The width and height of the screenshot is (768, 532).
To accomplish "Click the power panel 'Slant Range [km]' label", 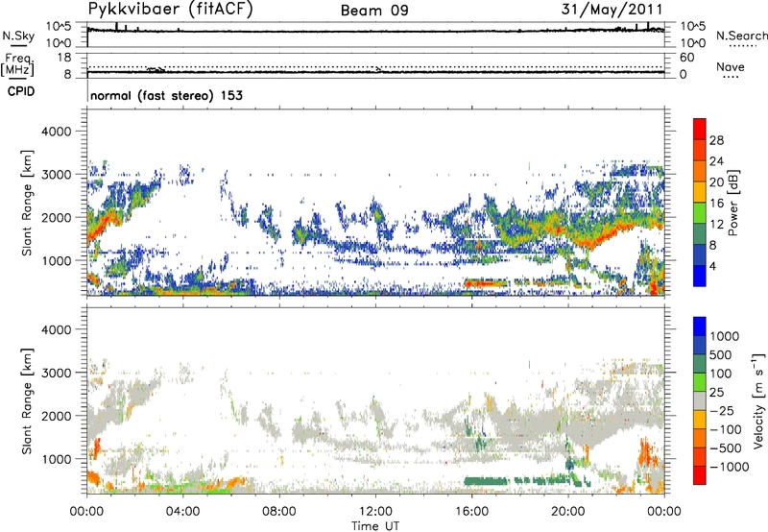I will (x=27, y=203).
